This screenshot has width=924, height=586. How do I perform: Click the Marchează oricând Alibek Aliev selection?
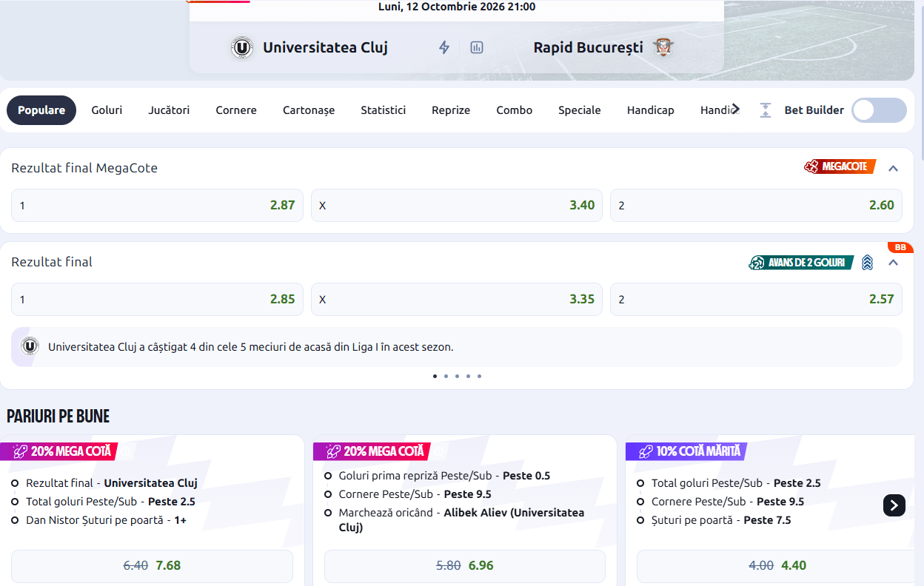point(461,520)
